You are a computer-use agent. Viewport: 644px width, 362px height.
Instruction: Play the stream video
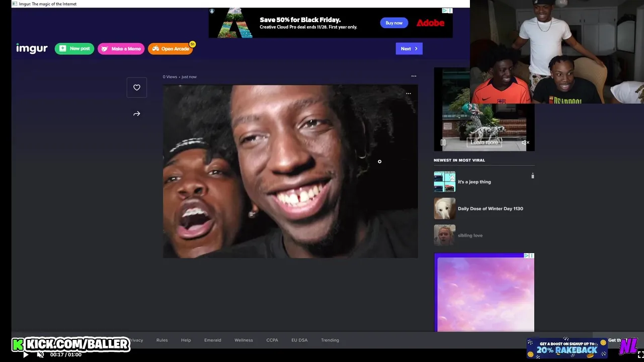point(26,354)
